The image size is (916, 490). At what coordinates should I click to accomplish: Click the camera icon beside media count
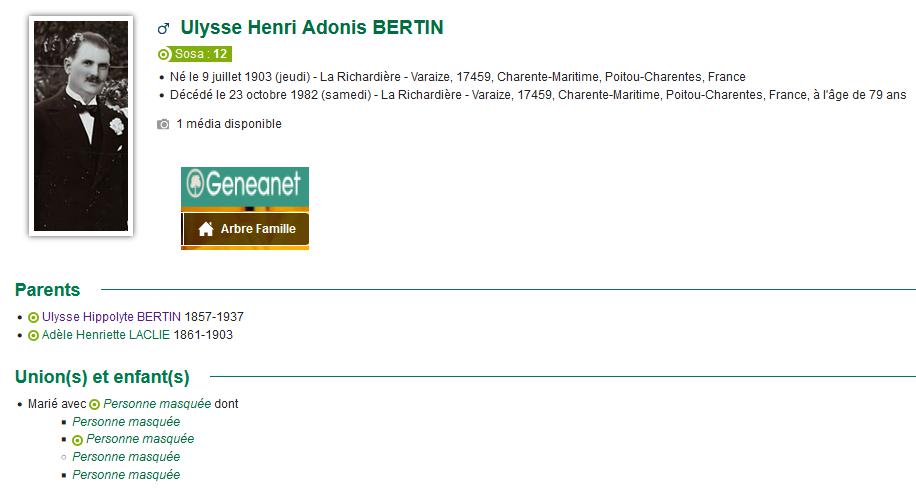click(163, 124)
